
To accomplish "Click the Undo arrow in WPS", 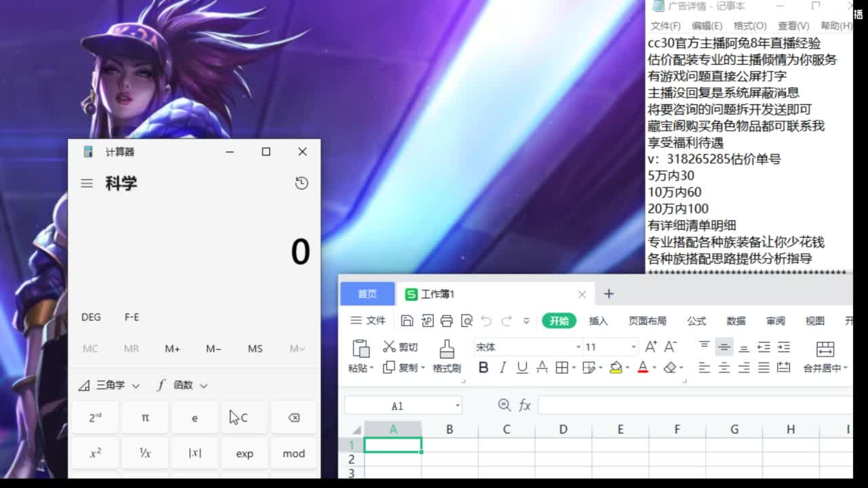I will [486, 321].
